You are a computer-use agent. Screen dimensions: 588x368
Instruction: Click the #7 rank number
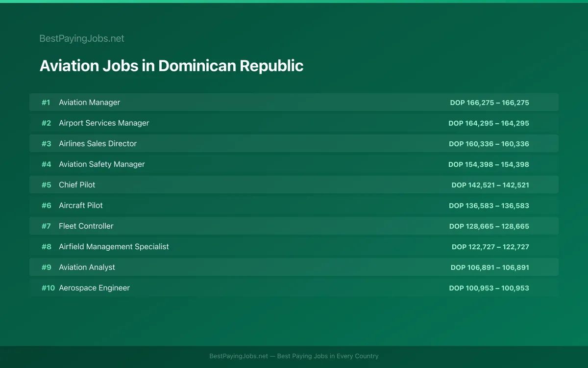(x=46, y=226)
